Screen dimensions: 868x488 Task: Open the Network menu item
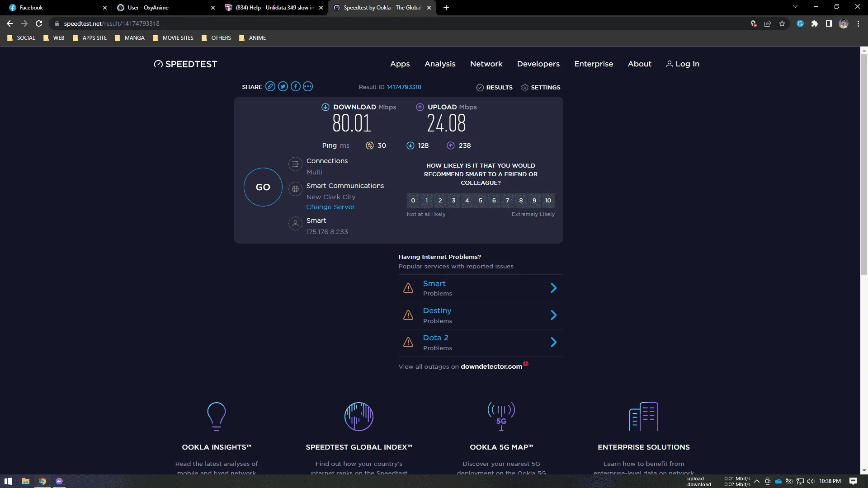486,64
